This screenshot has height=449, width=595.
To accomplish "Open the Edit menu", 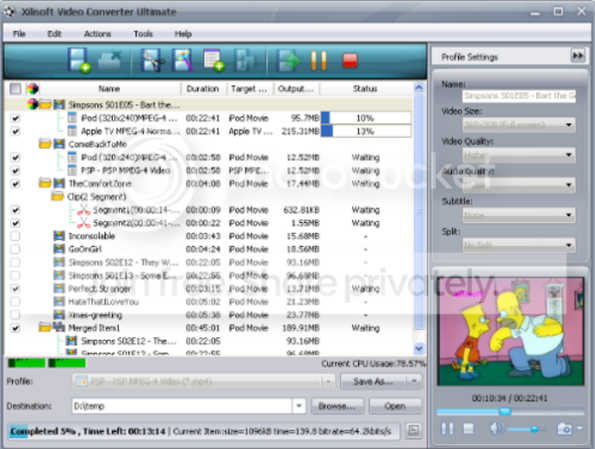I will tap(54, 34).
